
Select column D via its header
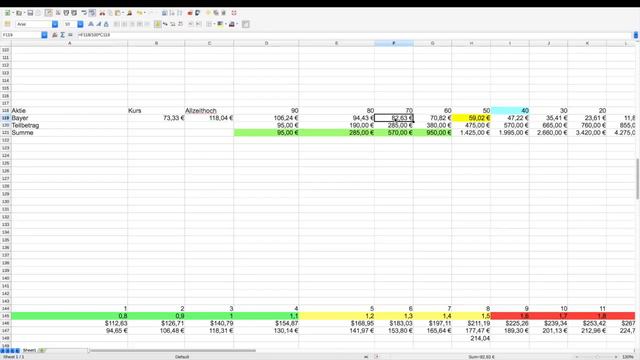click(x=266, y=43)
